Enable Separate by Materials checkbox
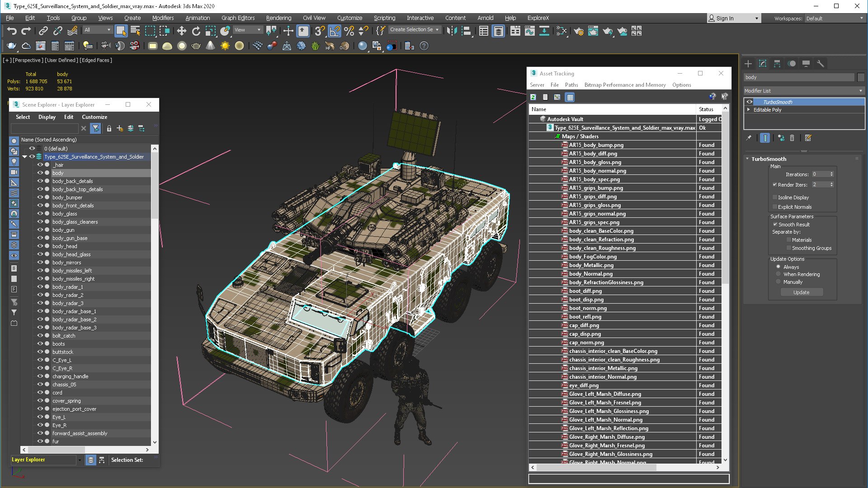 (789, 240)
